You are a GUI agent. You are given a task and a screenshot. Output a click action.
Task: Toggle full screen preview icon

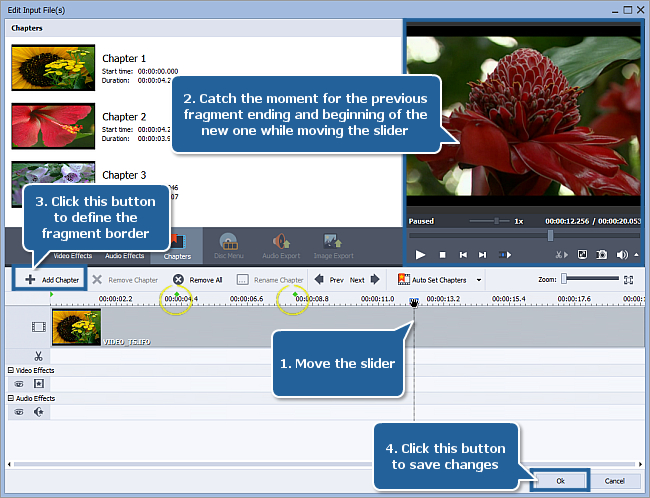click(x=582, y=255)
